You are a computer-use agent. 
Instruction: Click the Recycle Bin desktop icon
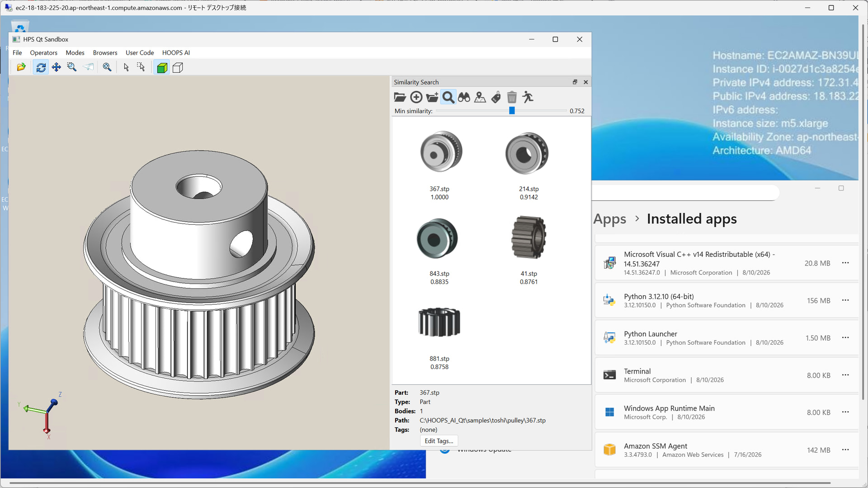pyautogui.click(x=20, y=27)
